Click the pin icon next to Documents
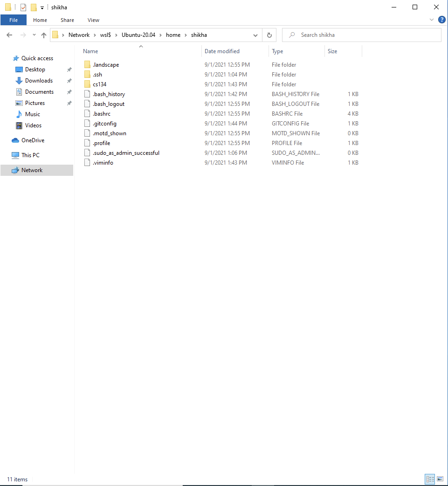448x486 pixels. pos(69,92)
